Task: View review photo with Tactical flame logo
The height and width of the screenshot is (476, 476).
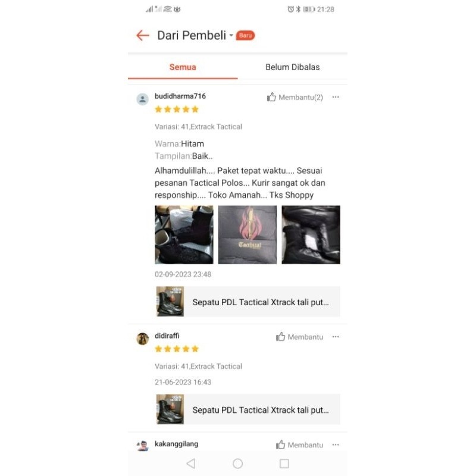Action: tap(248, 234)
